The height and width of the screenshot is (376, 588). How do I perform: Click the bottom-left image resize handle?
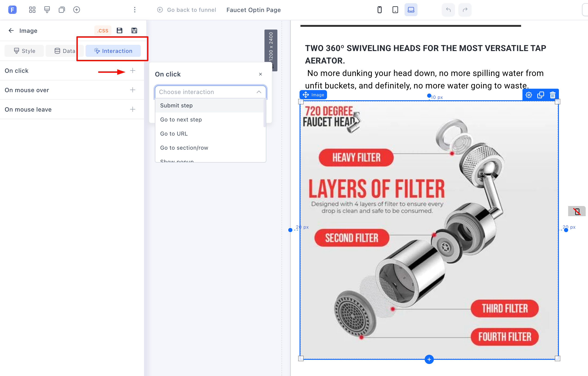coord(301,359)
